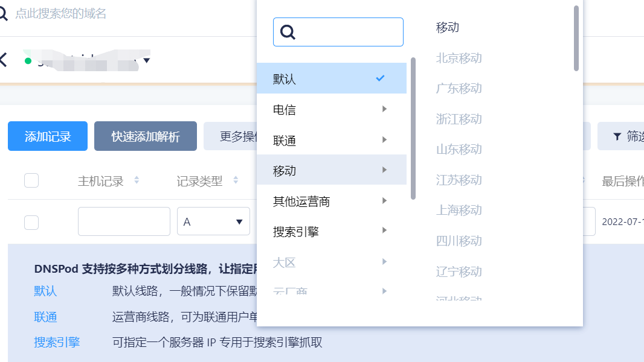The width and height of the screenshot is (644, 362).
Task: Click the checkmark next to 默认
Action: [x=381, y=78]
